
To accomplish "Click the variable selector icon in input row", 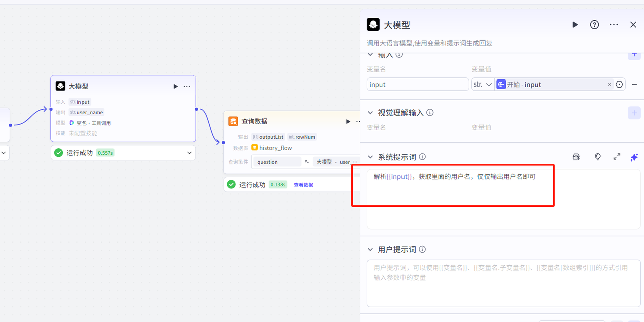I will click(619, 85).
